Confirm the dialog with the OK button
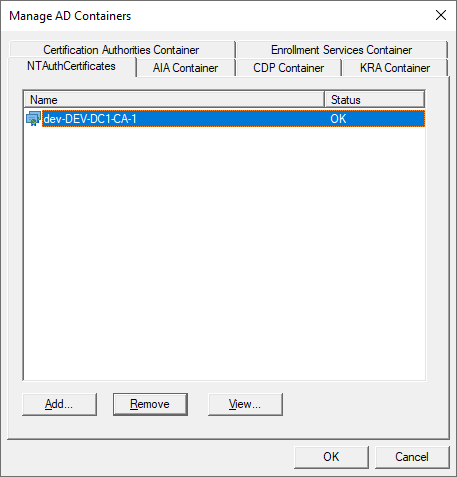 click(331, 457)
